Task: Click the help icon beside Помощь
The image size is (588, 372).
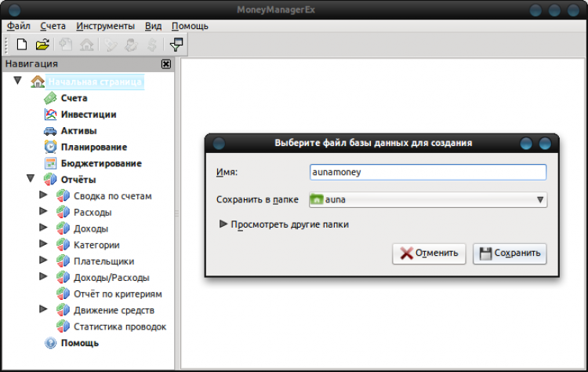Action: point(50,343)
